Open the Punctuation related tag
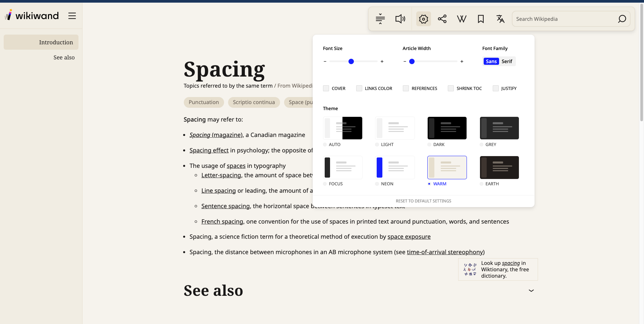This screenshot has width=644, height=324. (204, 102)
